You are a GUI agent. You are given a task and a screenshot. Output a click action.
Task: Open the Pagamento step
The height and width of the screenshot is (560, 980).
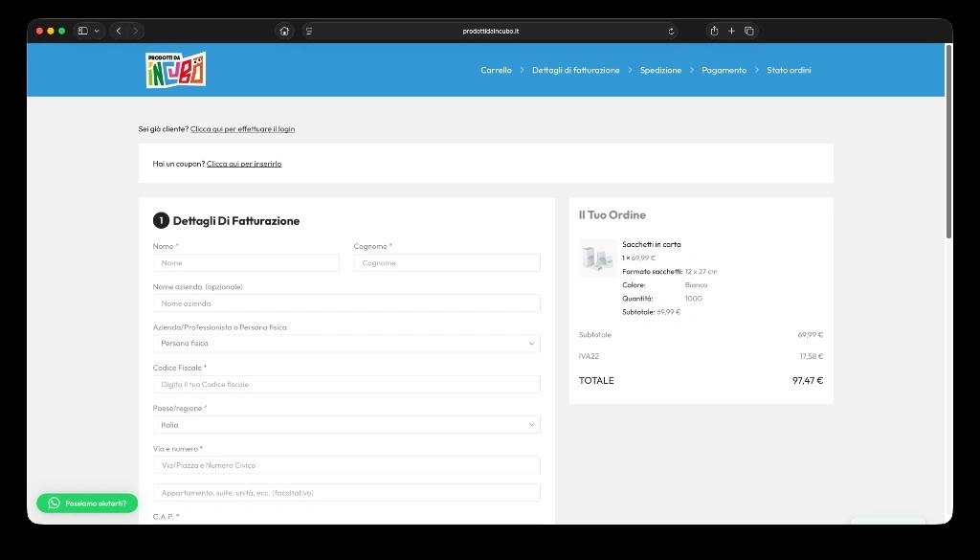[x=724, y=70]
